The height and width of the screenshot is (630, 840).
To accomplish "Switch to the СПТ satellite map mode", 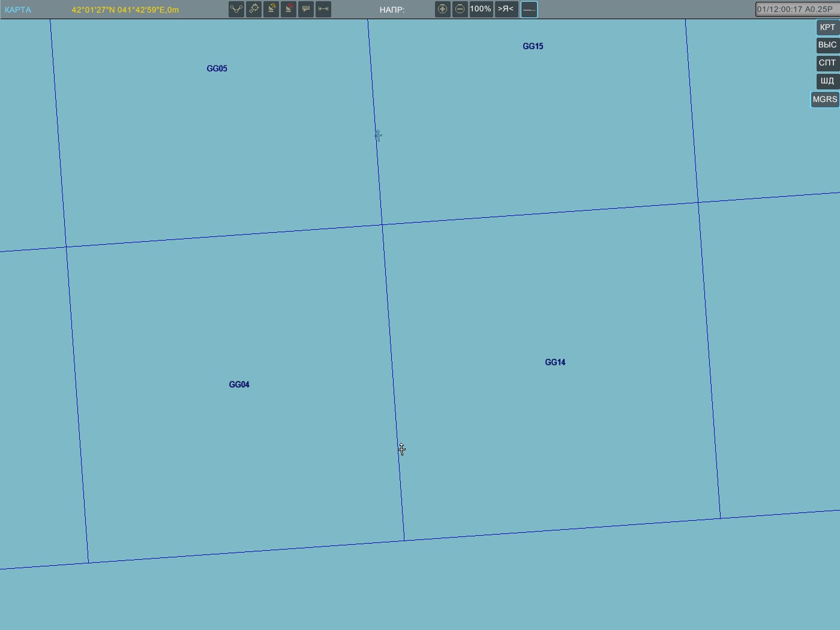I will 827,63.
